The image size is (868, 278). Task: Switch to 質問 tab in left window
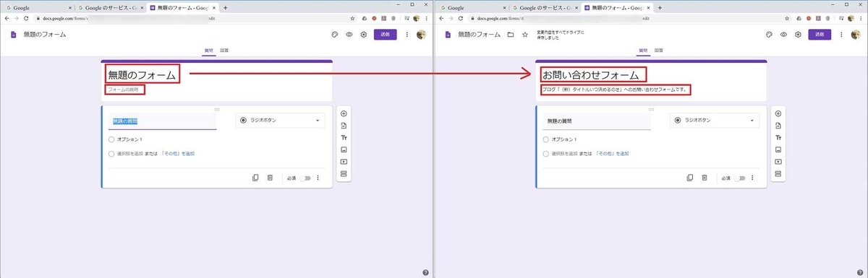click(x=210, y=51)
